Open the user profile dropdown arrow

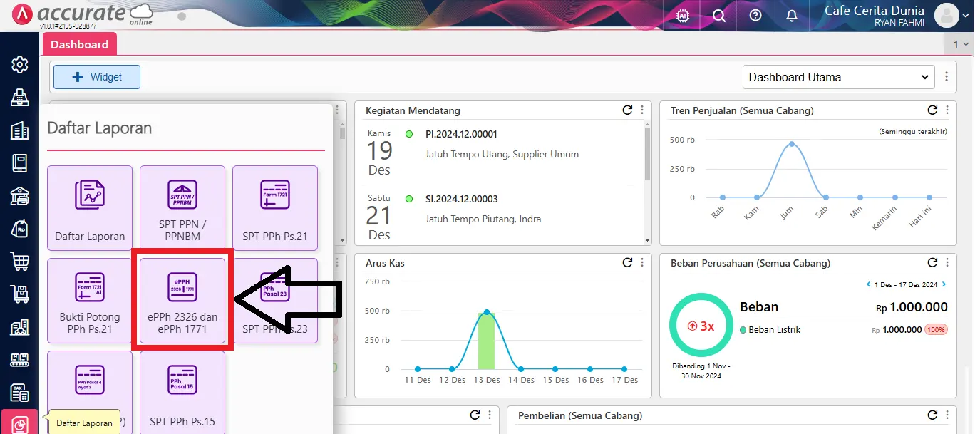966,15
